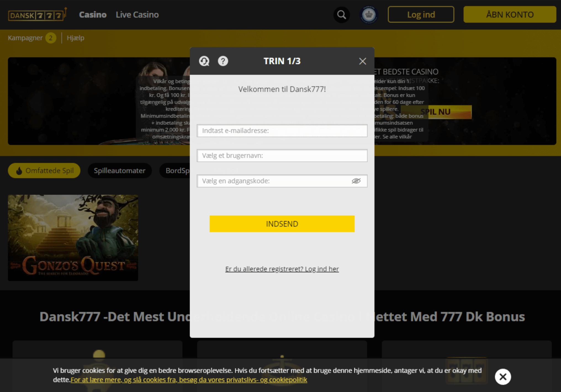Open the Gonzo's Quest game thumbnail

[73, 238]
